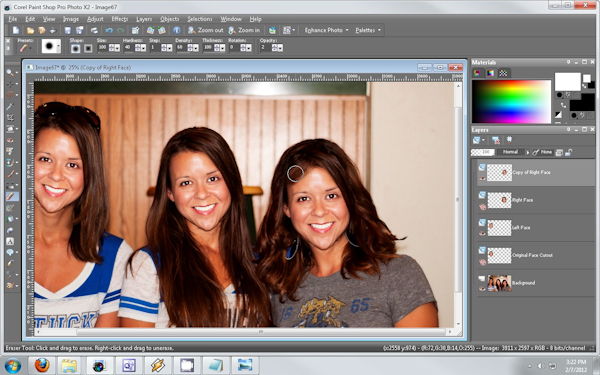The image size is (600, 375).
Task: Click the blue Image Information icon
Action: click(176, 30)
